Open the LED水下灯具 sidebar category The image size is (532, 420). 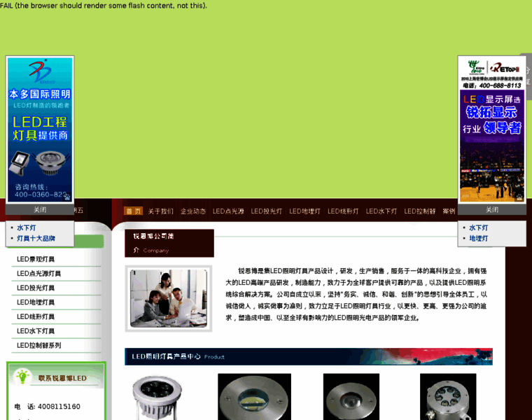point(36,331)
